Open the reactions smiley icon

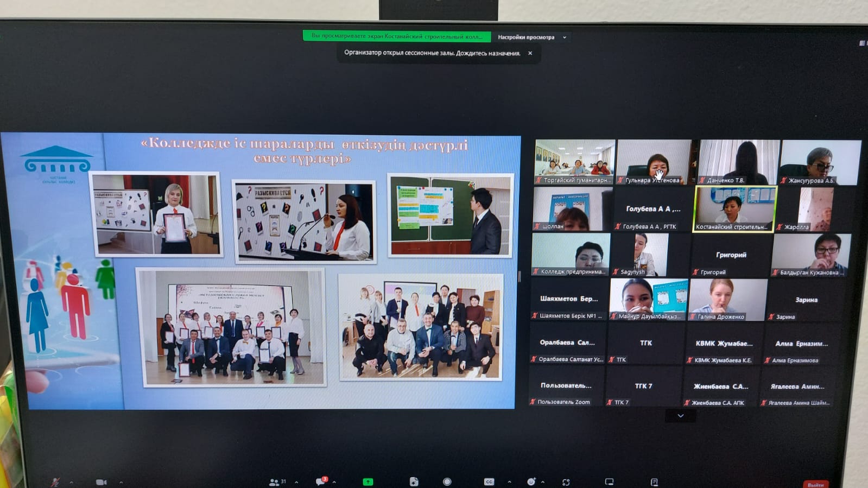[x=531, y=482]
